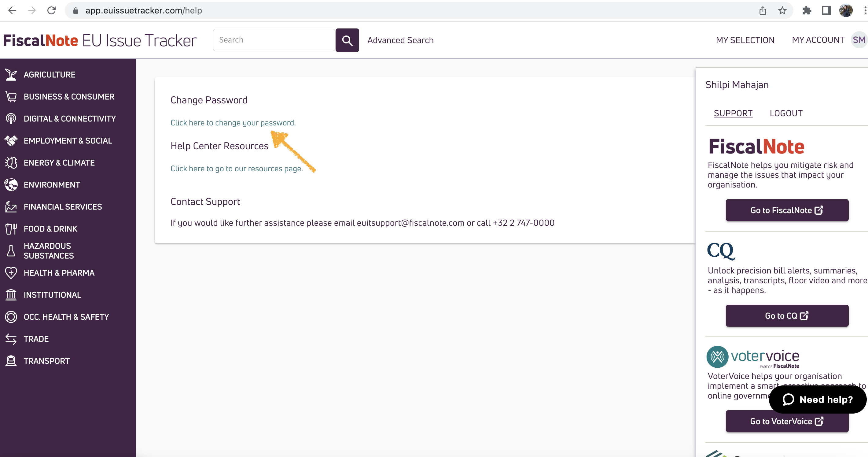868x457 pixels.
Task: Click the Hazardous Substances sidebar label
Action: [49, 251]
